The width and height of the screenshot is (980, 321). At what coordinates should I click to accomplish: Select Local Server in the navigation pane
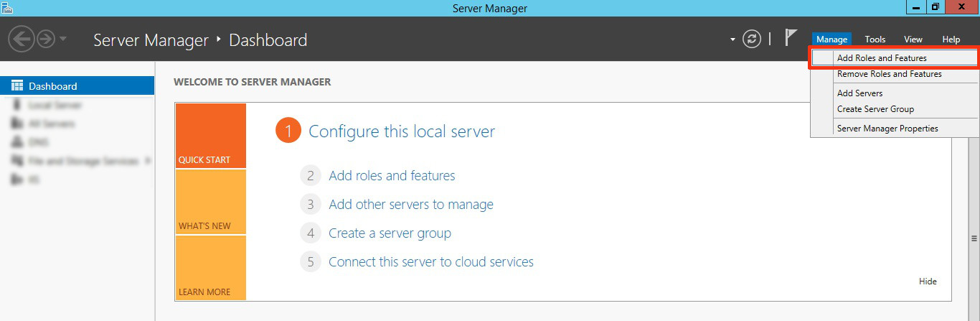pos(77,105)
